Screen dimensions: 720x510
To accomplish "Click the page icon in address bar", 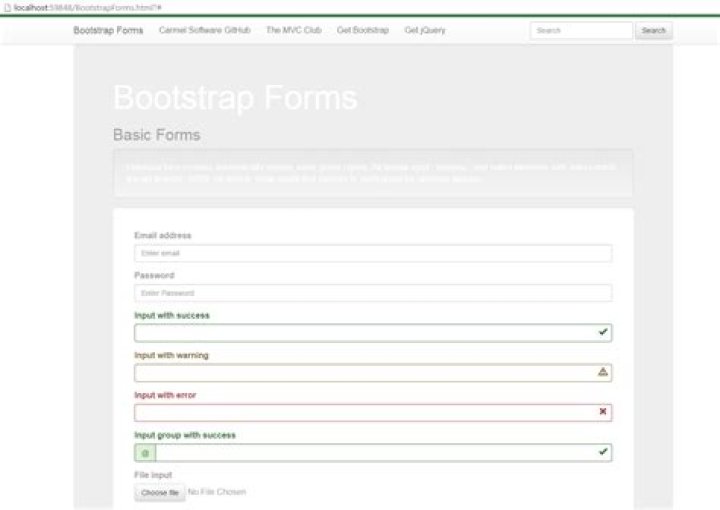I will (x=6, y=7).
